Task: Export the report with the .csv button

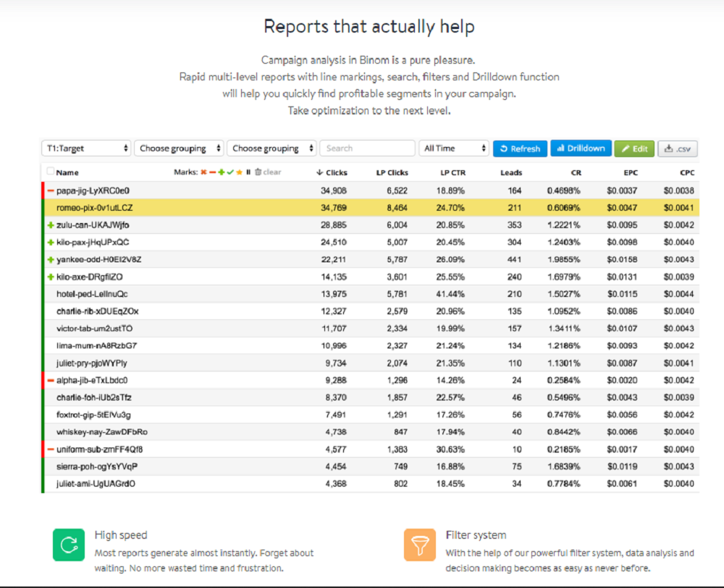Action: point(677,148)
